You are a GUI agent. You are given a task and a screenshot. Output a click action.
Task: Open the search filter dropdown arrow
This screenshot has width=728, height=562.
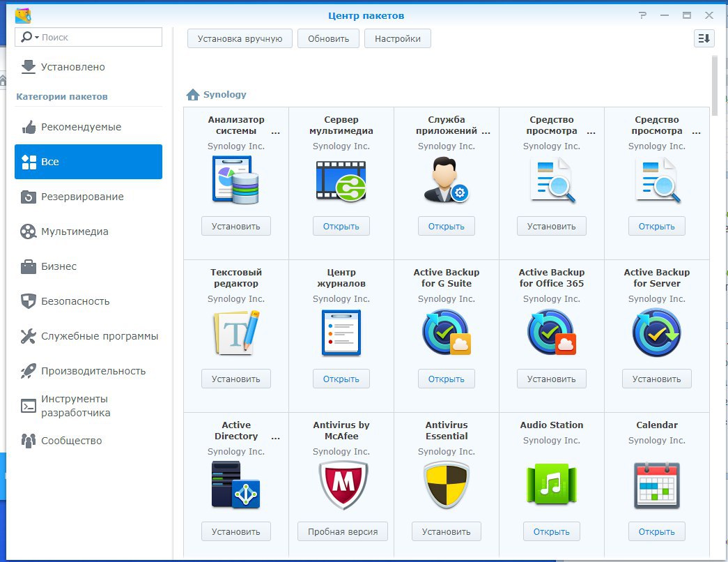point(37,37)
